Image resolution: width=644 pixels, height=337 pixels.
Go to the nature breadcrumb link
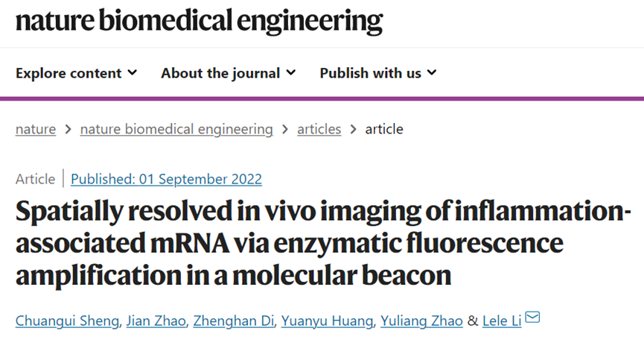point(36,129)
